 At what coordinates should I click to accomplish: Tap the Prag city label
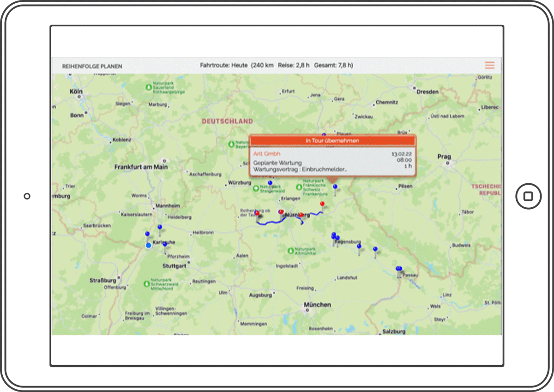pyautogui.click(x=444, y=157)
